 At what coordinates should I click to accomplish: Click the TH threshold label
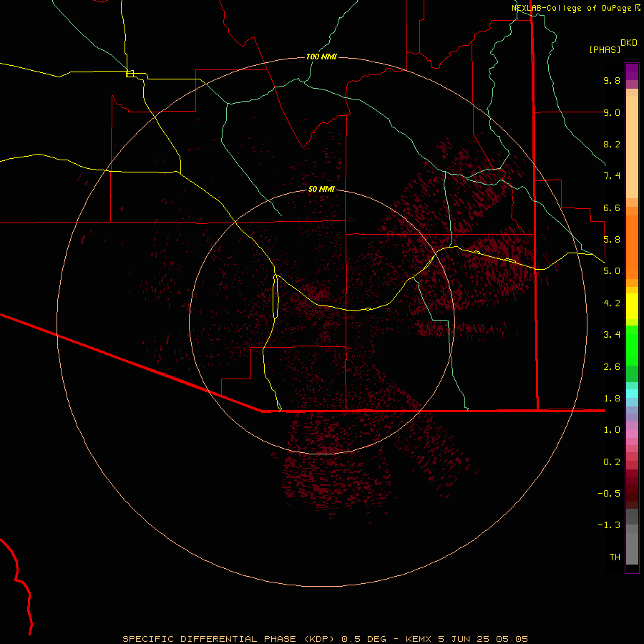(x=615, y=557)
